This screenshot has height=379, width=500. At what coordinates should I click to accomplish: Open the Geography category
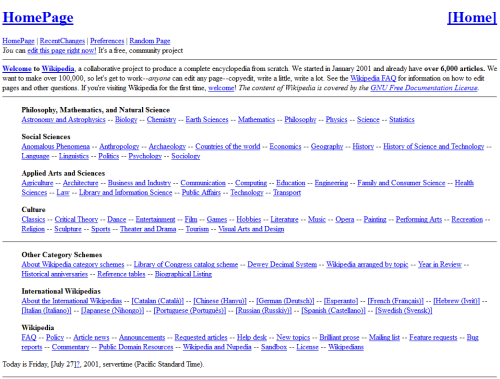(327, 146)
